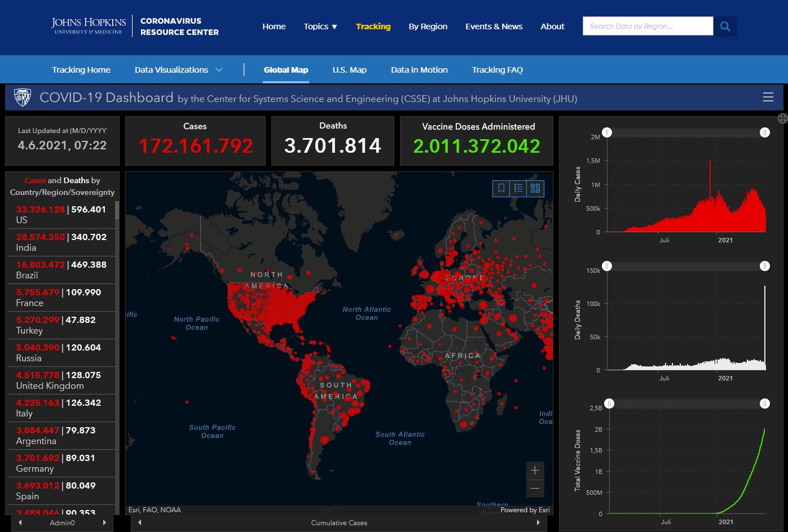This screenshot has width=788, height=532.
Task: Click the total Cases count 172.161.792
Action: pyautogui.click(x=195, y=146)
